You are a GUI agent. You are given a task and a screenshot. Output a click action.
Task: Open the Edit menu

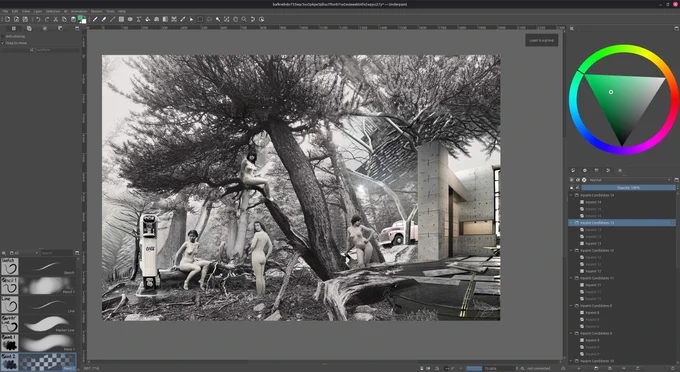tap(15, 11)
